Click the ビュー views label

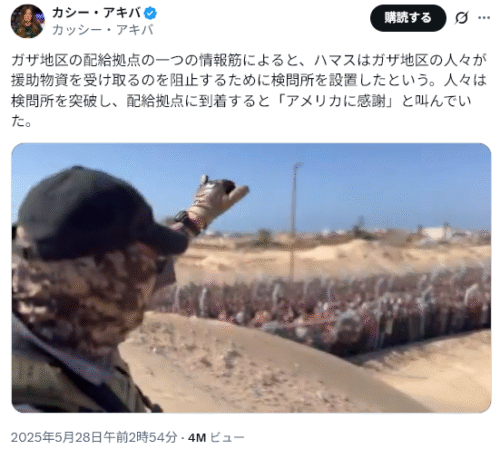click(x=227, y=437)
